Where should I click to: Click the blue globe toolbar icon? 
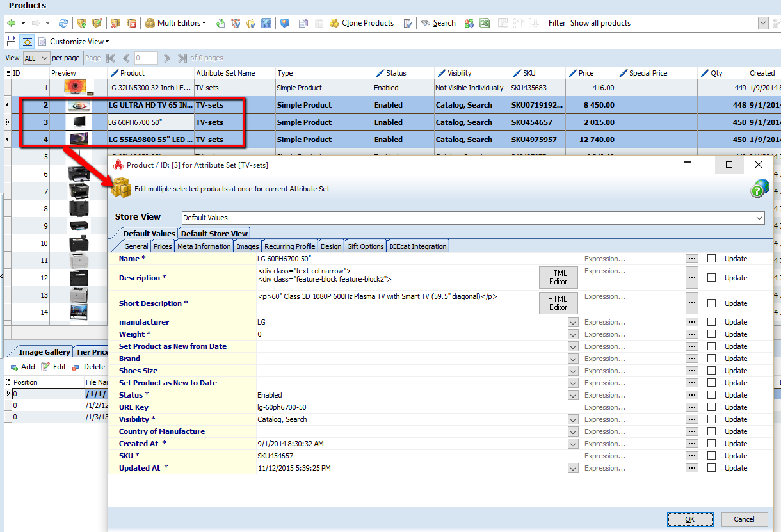click(x=266, y=23)
